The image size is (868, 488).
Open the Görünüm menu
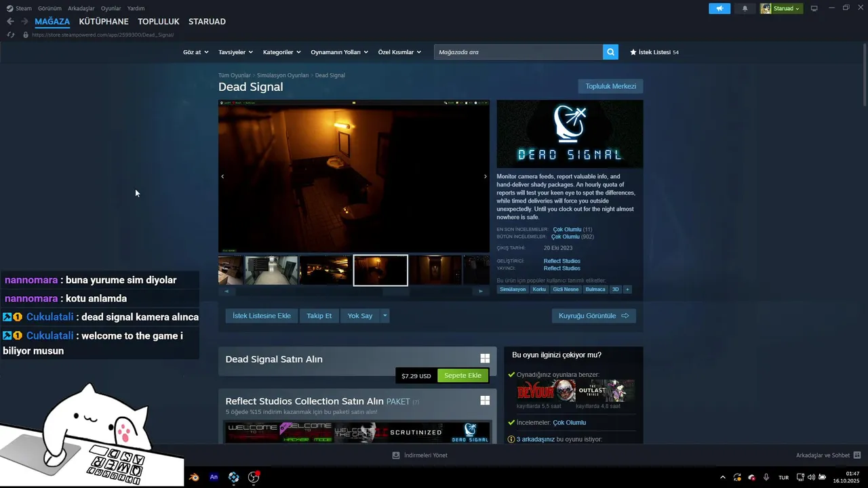[50, 8]
